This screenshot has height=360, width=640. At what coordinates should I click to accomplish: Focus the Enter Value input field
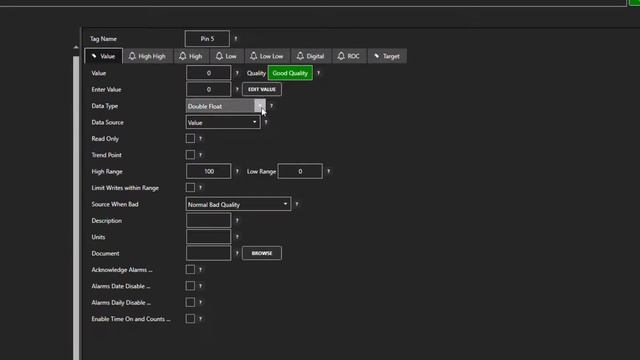209,89
